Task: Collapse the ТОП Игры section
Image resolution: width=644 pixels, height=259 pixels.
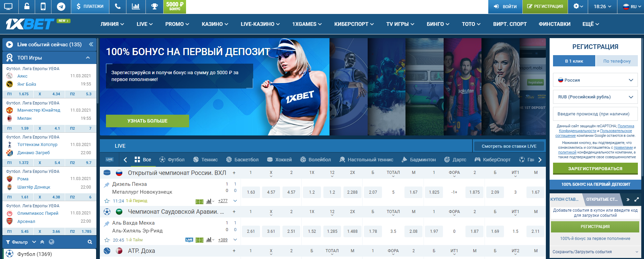Action: [88, 58]
